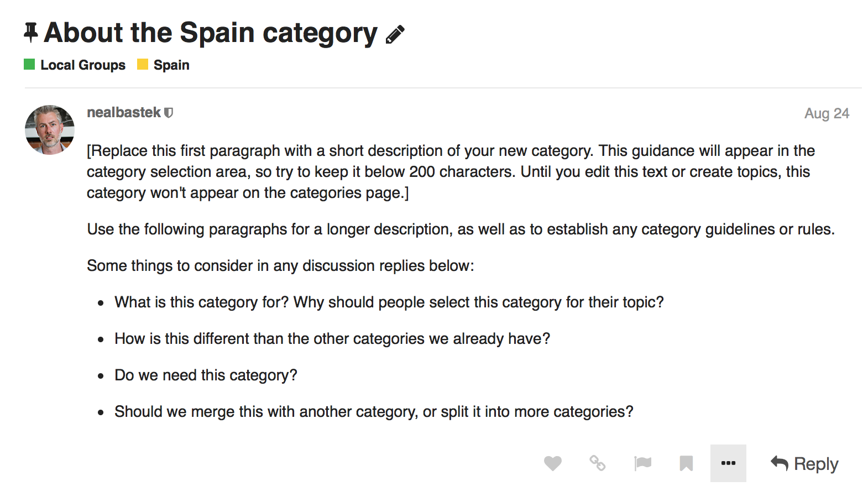868x502 pixels.
Task: Click the 'Do we need this category?' bullet
Action: tap(206, 375)
